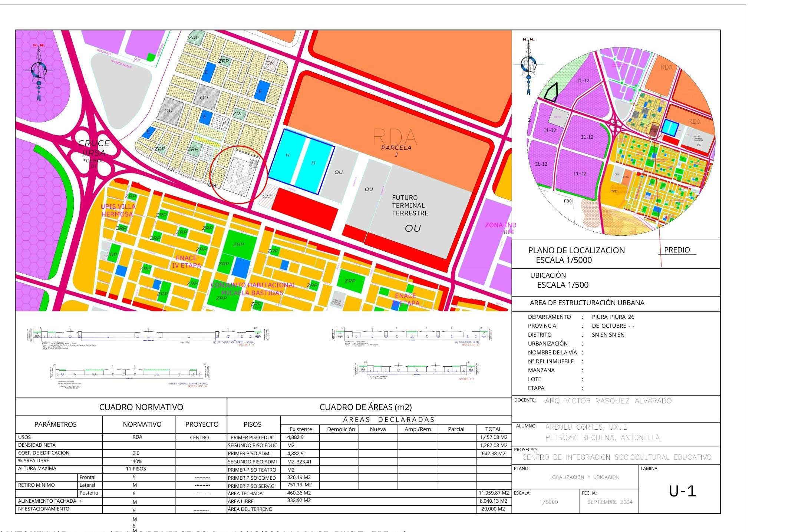Click the "ENACE IV ETAPA" map label
The width and height of the screenshot is (785, 532).
(186, 261)
